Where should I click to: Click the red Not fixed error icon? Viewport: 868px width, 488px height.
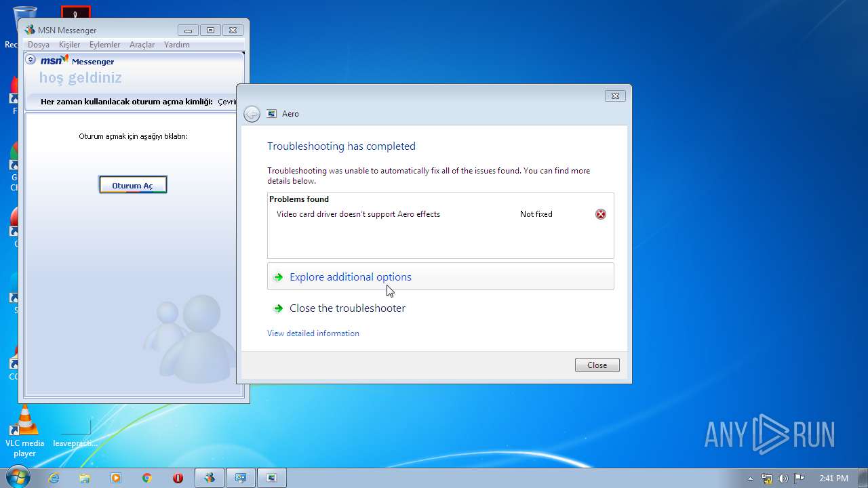[x=601, y=214]
